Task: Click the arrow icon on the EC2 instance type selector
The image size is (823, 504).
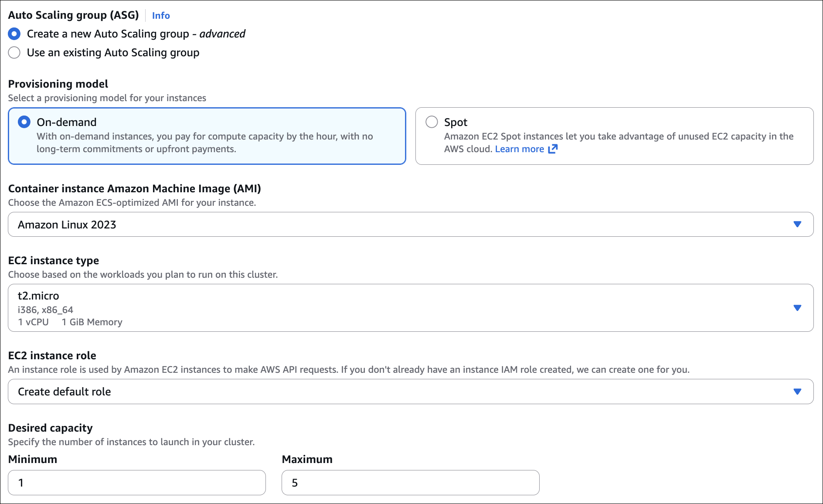Action: 797,308
